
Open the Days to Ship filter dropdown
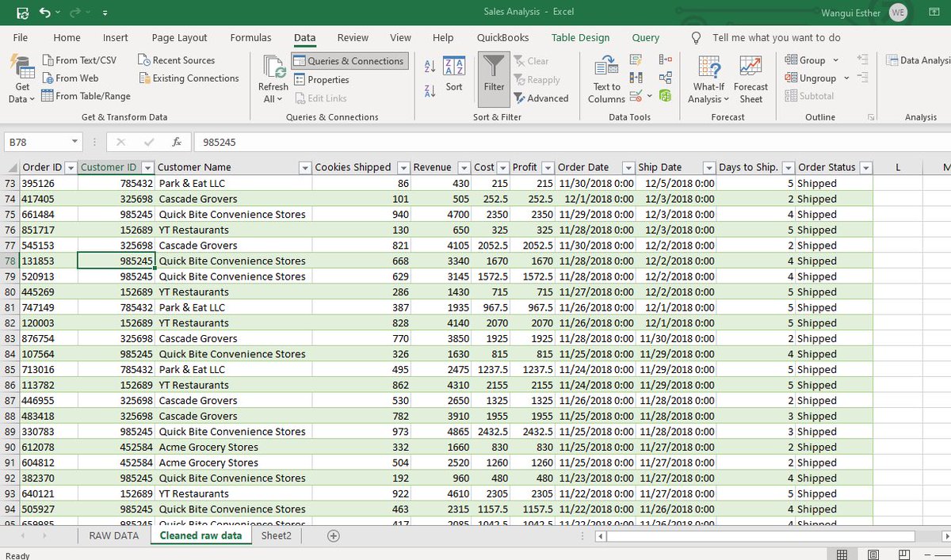pos(788,168)
